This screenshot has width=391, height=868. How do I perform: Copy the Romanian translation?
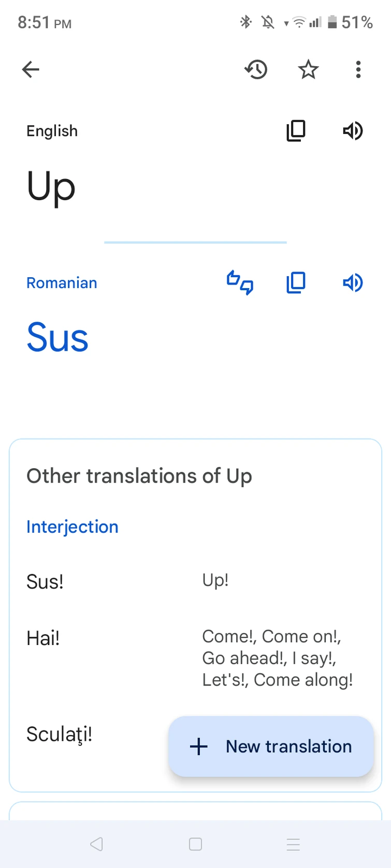pos(296,282)
